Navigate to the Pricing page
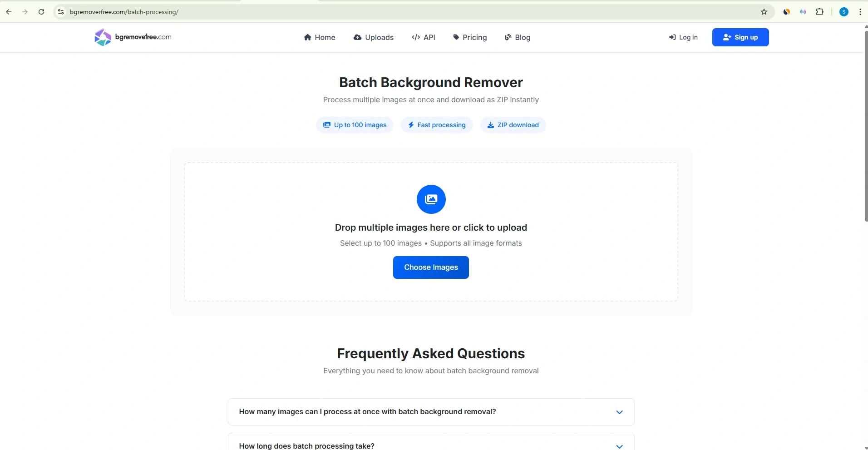This screenshot has width=868, height=450. (470, 37)
